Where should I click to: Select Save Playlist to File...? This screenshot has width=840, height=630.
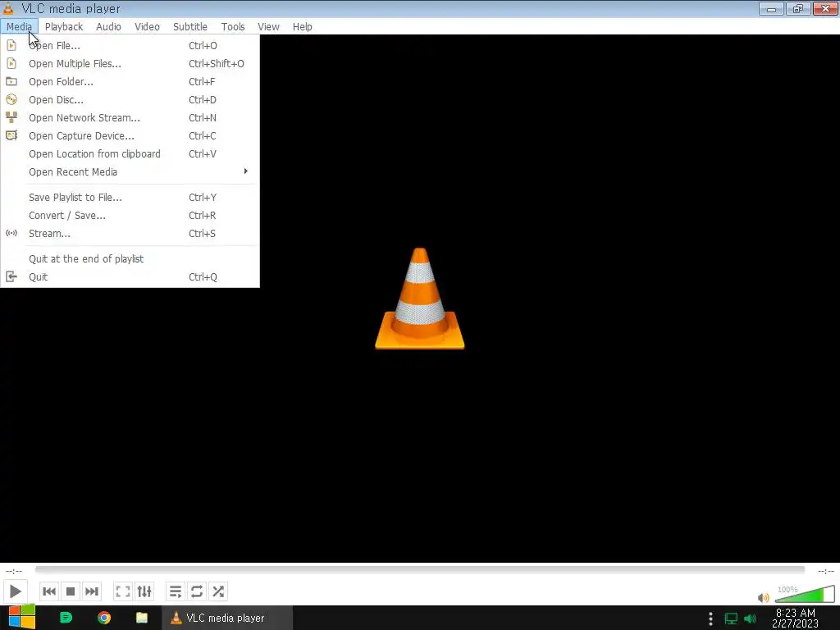click(x=130, y=198)
